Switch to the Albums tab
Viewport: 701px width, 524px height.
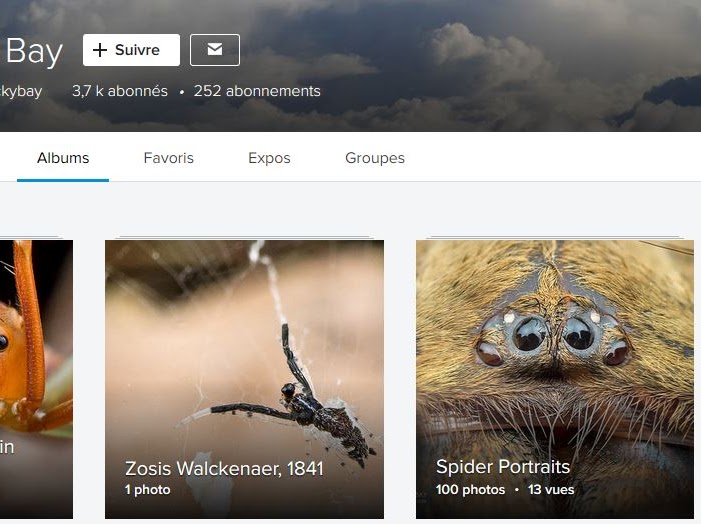point(63,158)
